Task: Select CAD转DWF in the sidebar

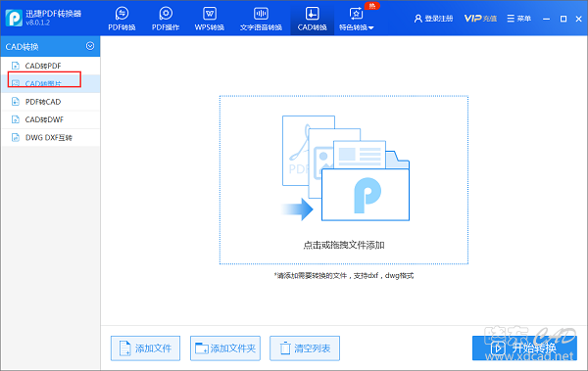Action: pos(50,119)
